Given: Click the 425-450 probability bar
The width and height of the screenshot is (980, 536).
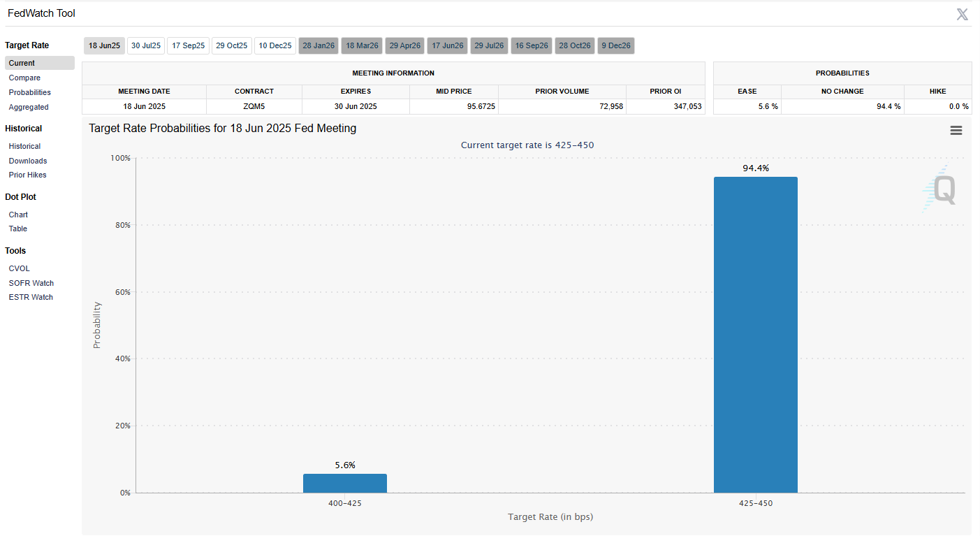Looking at the screenshot, I should 755,335.
